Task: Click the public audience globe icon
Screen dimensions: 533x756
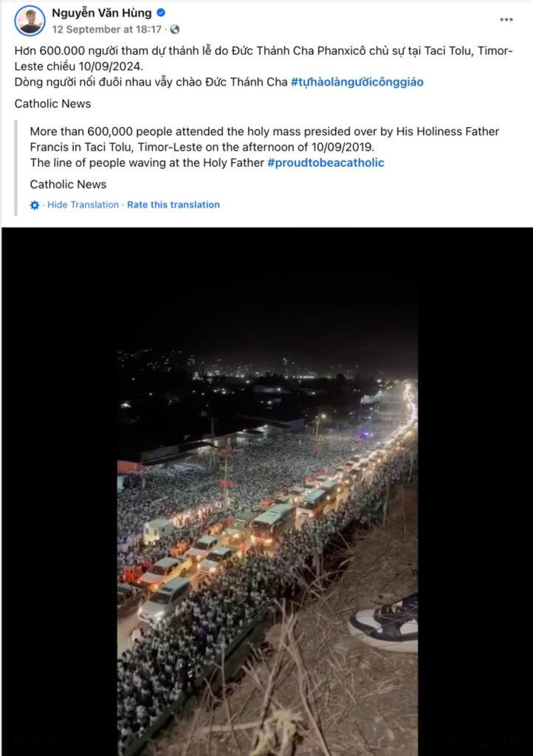Action: [175, 30]
